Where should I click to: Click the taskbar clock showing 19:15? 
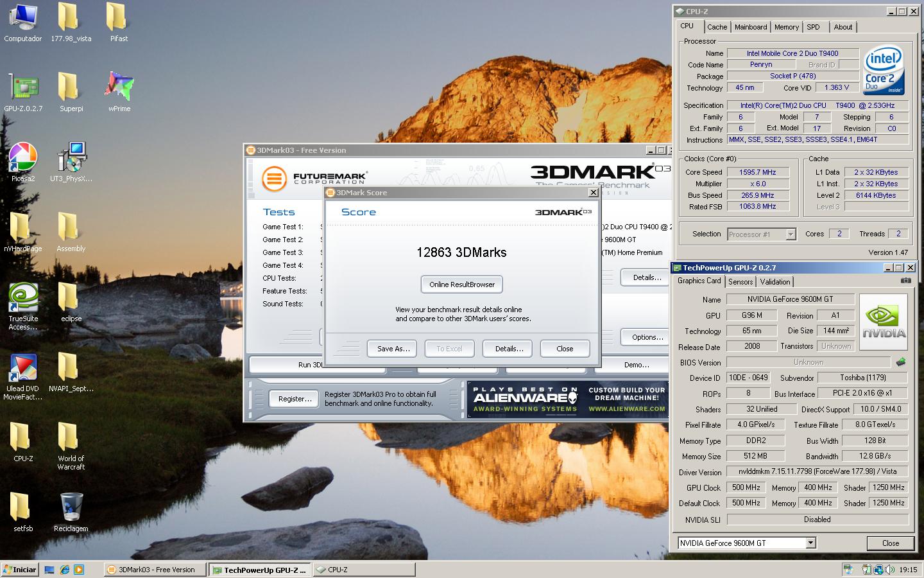click(x=908, y=570)
